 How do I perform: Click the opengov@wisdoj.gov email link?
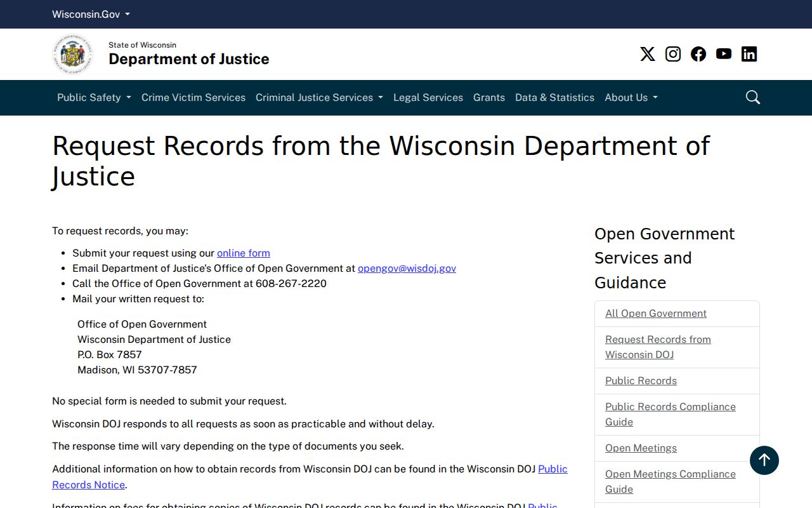click(x=407, y=268)
